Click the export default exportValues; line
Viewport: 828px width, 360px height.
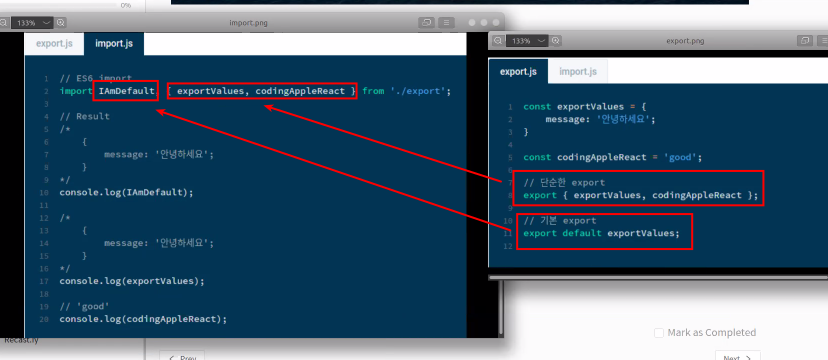click(601, 233)
